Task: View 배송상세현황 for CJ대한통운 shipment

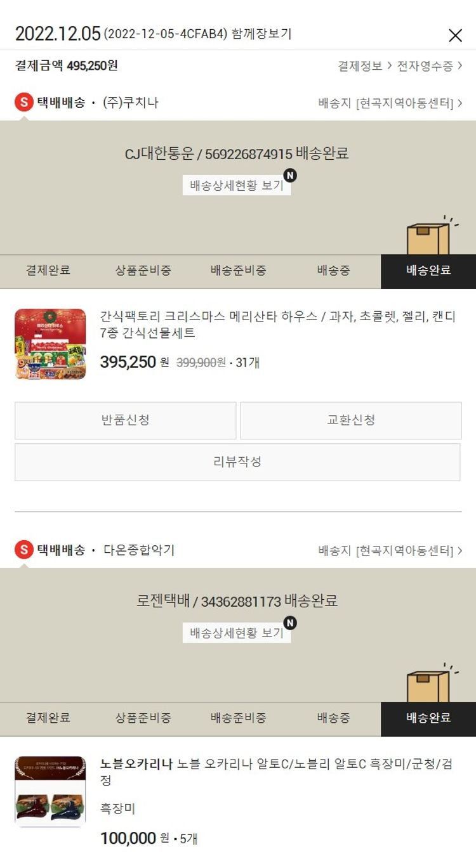Action: (x=237, y=185)
